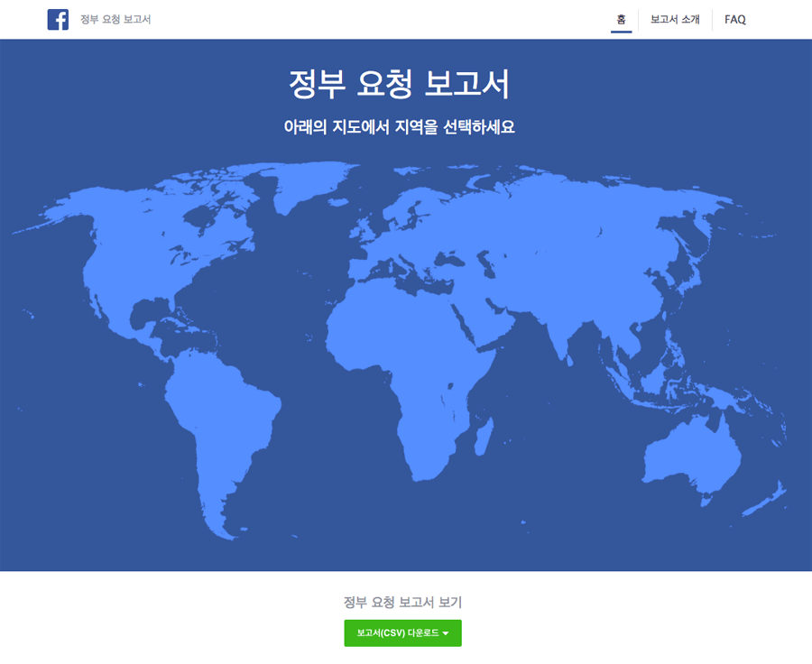The width and height of the screenshot is (812, 664).
Task: Click the 정부 요청 보고서 보기 text
Action: coord(403,602)
